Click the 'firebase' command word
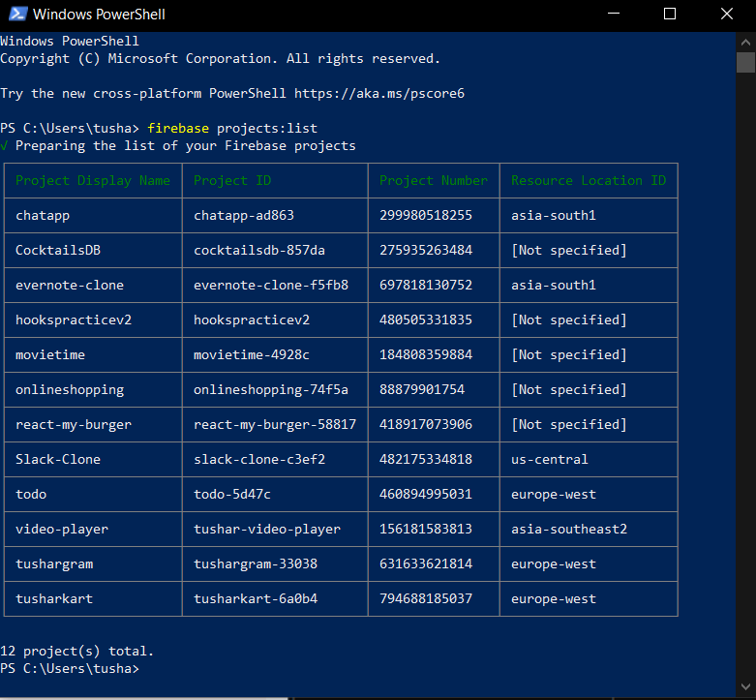 [x=178, y=128]
